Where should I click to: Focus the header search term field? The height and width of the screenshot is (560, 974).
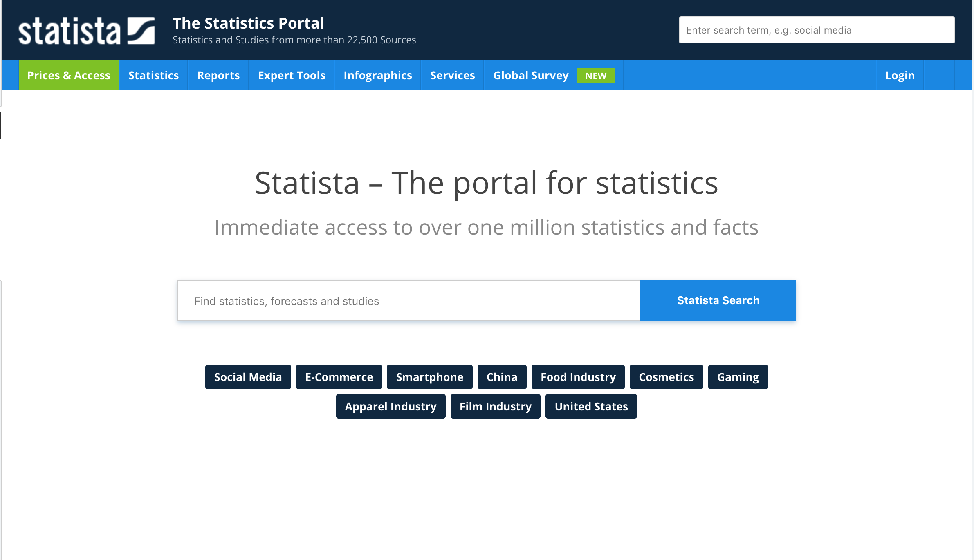point(817,30)
